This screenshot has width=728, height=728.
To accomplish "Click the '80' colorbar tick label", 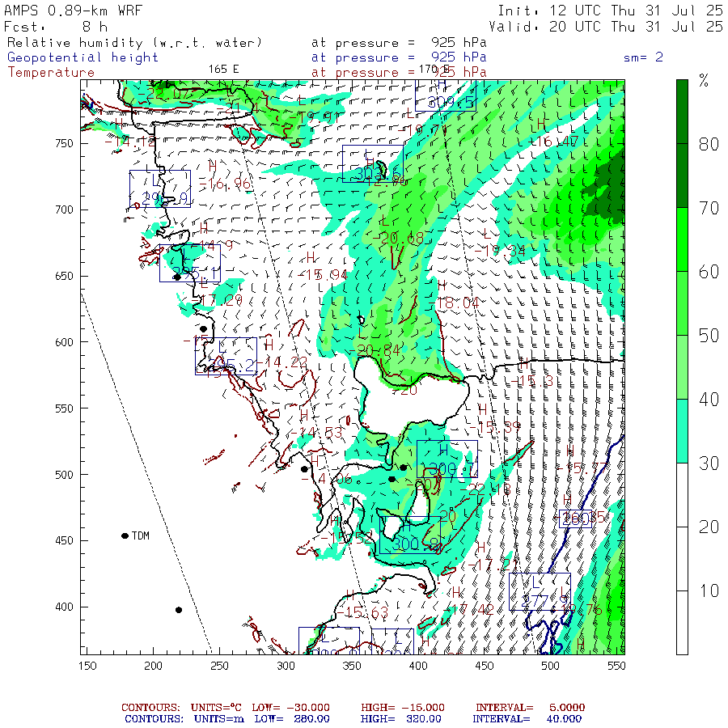I will point(709,145).
